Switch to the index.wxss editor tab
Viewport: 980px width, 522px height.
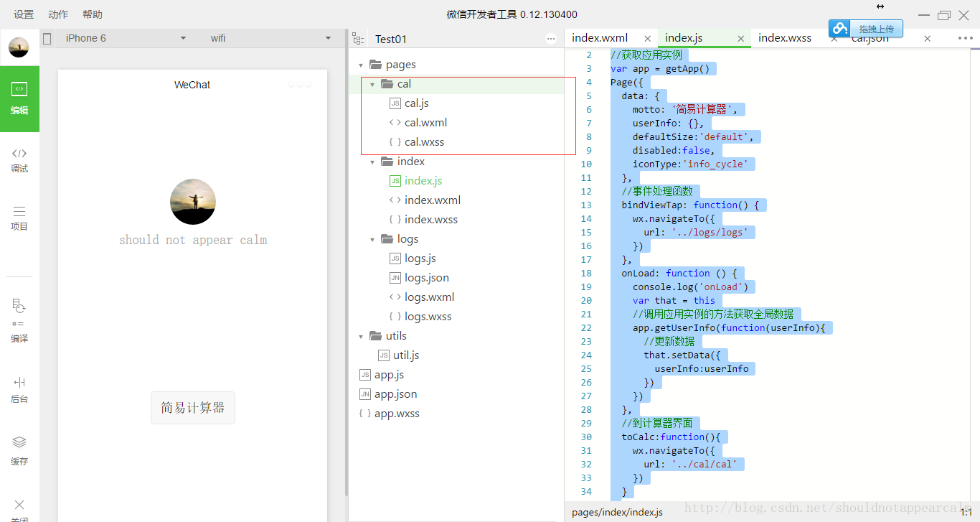785,38
